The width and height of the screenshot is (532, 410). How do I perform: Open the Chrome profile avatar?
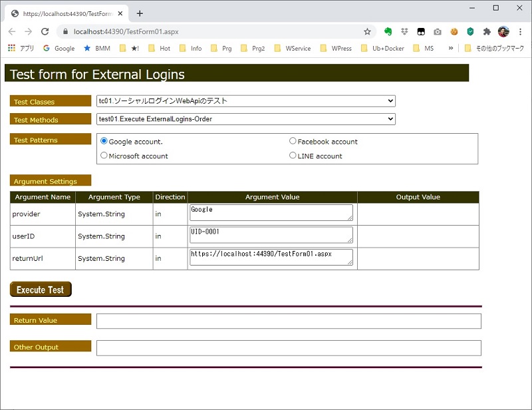point(503,31)
